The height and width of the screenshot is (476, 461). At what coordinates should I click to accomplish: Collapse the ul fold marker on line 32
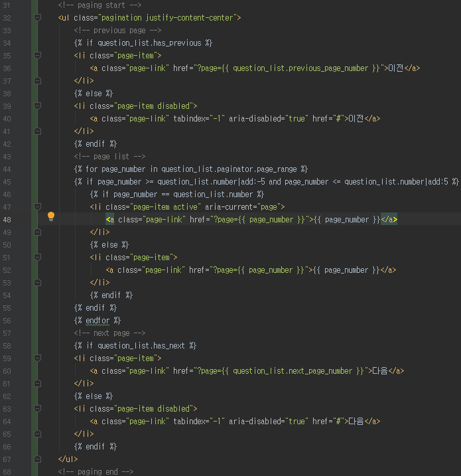tap(38, 18)
